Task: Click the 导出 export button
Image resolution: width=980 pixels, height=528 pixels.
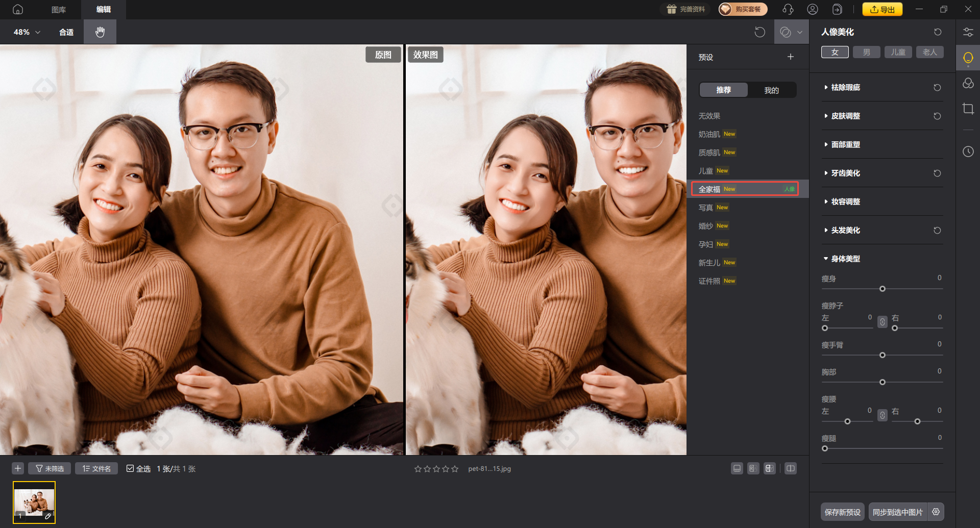Action: coord(882,9)
